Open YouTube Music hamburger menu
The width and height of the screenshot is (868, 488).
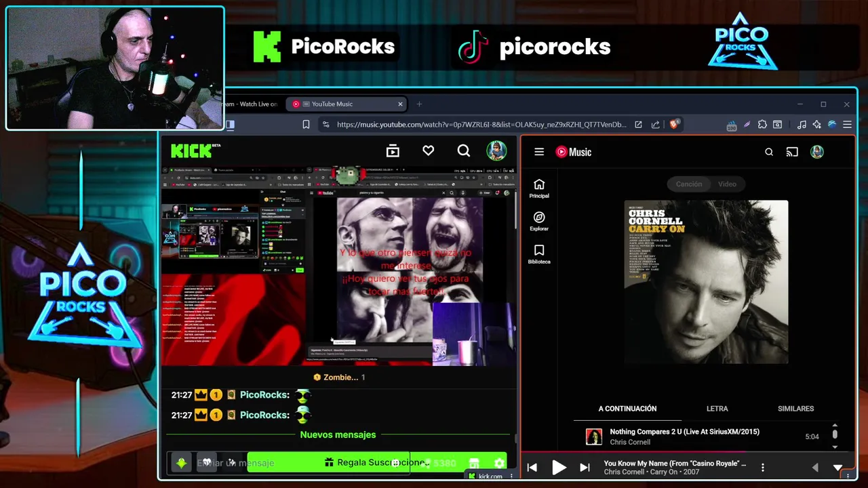539,152
